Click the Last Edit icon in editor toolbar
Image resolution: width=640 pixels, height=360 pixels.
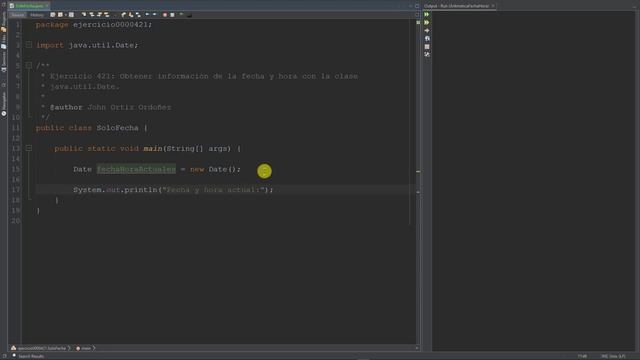pos(53,15)
